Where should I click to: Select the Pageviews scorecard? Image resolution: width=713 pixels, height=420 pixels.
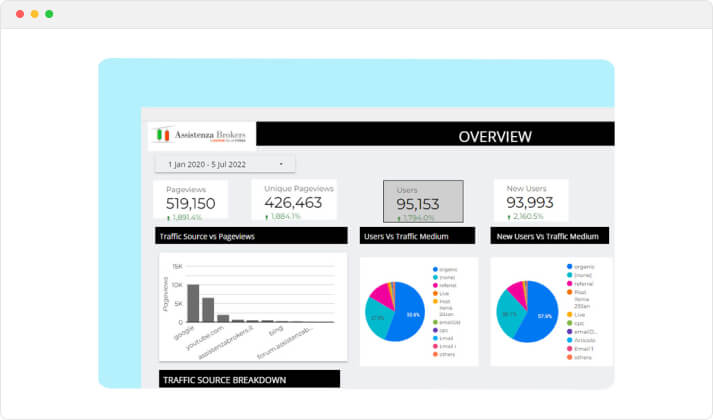click(x=190, y=200)
